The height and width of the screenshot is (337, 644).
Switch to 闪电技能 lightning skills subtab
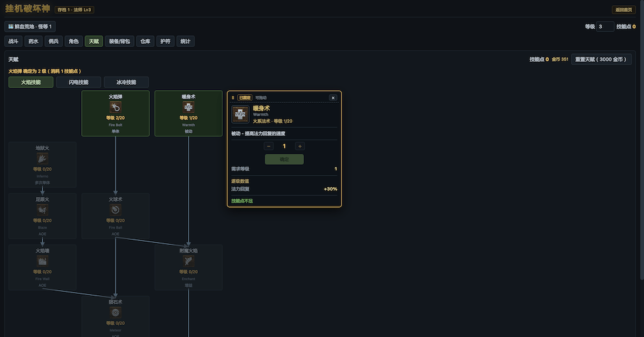(79, 82)
